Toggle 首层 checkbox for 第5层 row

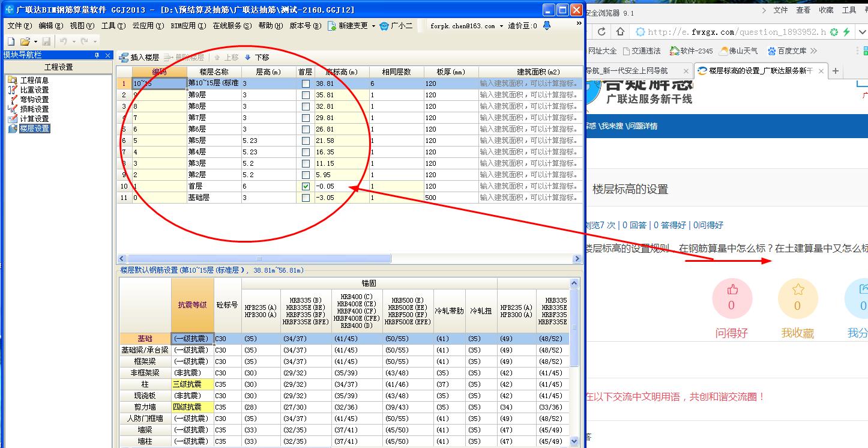click(x=306, y=141)
